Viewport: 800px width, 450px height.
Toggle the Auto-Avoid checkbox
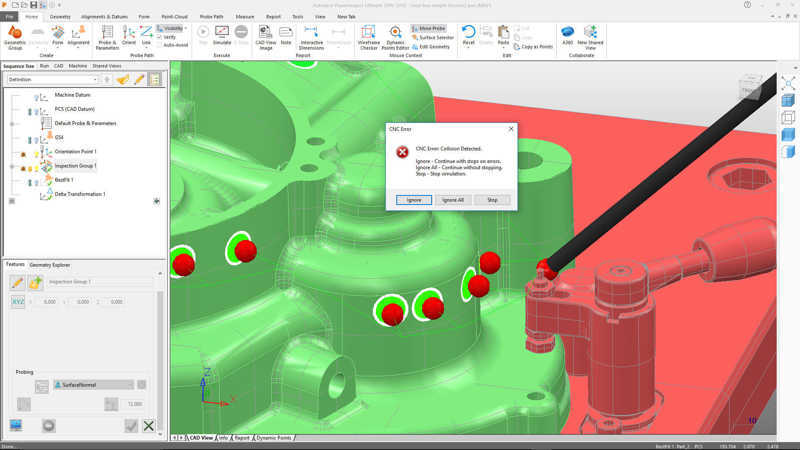(x=160, y=45)
